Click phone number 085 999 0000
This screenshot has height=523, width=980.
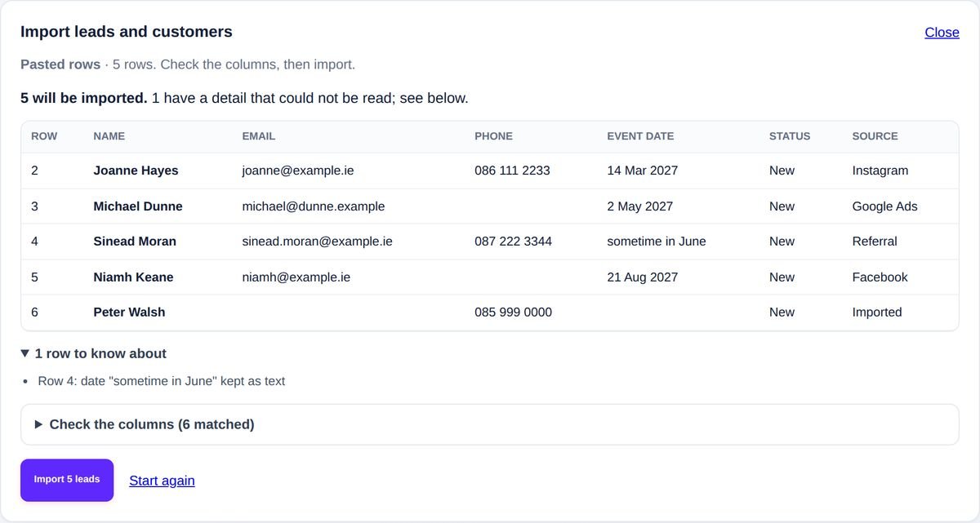pyautogui.click(x=513, y=312)
